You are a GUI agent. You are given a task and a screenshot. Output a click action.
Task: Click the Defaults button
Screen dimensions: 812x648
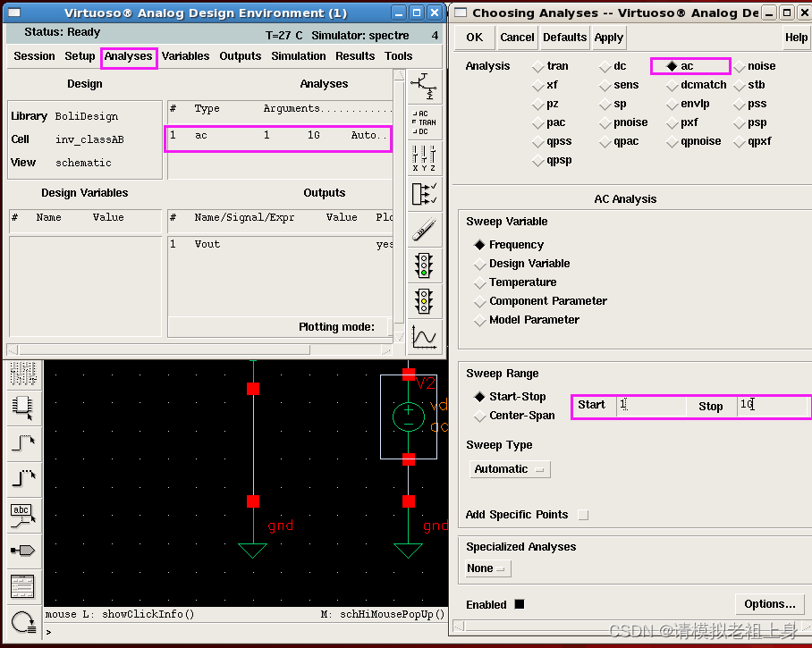tap(564, 38)
